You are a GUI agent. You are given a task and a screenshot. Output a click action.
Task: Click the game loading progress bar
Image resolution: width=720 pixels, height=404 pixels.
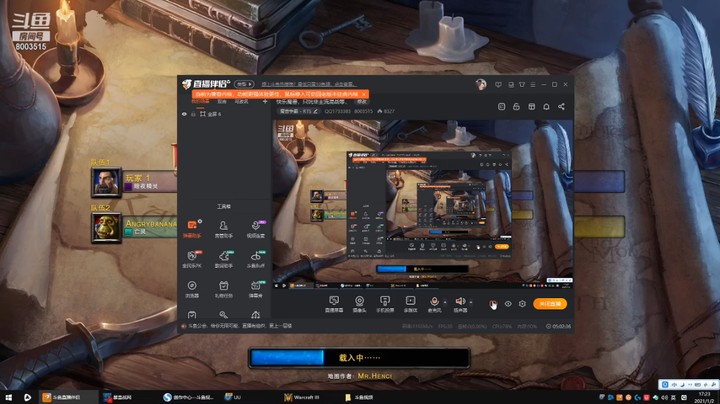[x=360, y=357]
